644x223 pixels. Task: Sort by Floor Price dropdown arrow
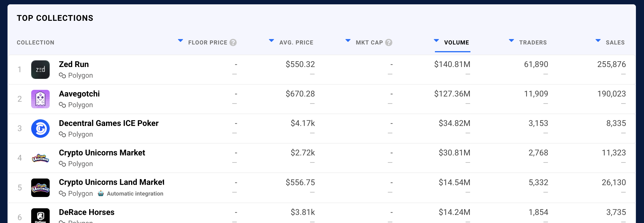(x=180, y=41)
